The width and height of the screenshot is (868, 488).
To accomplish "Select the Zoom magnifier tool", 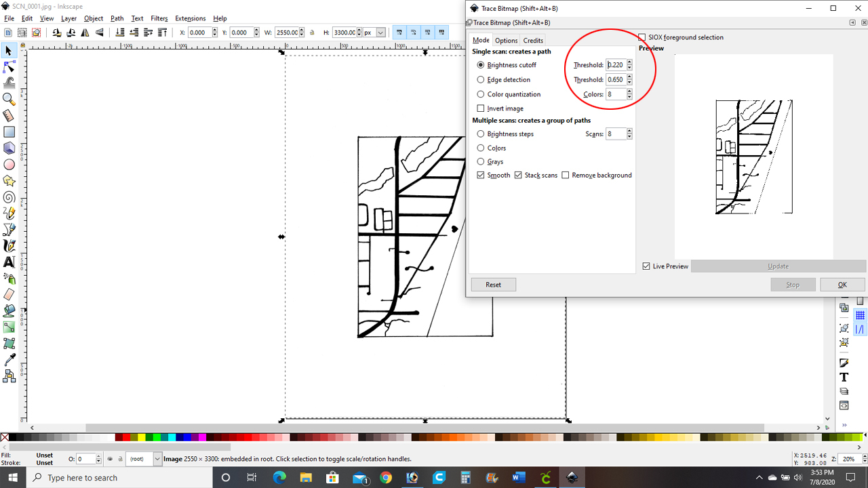I will point(9,100).
